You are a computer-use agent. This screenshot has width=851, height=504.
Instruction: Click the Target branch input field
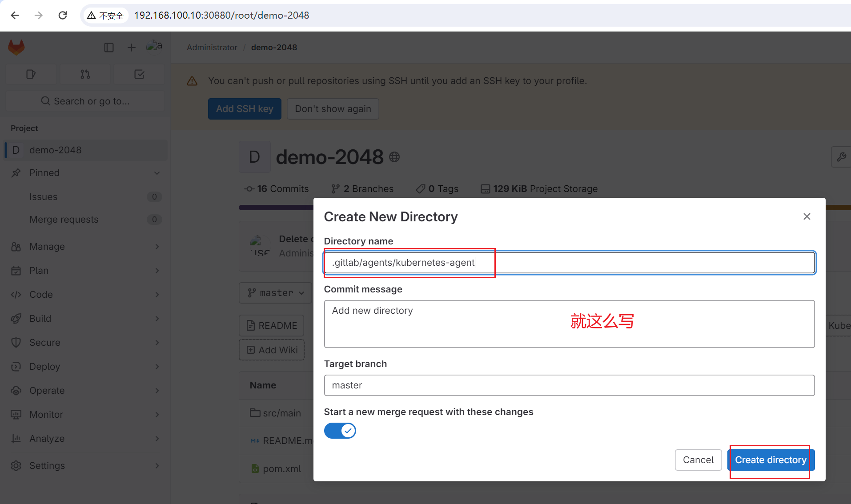click(569, 385)
